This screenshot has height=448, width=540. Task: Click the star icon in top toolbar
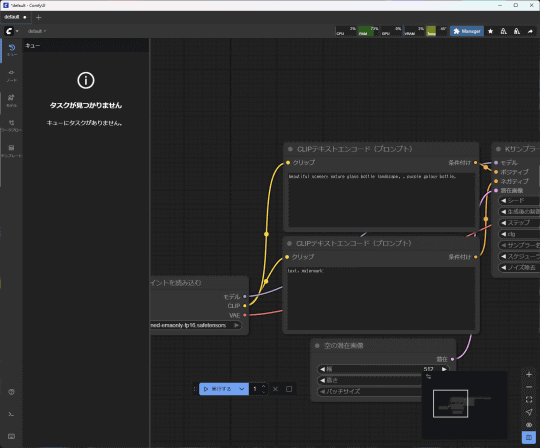point(490,31)
